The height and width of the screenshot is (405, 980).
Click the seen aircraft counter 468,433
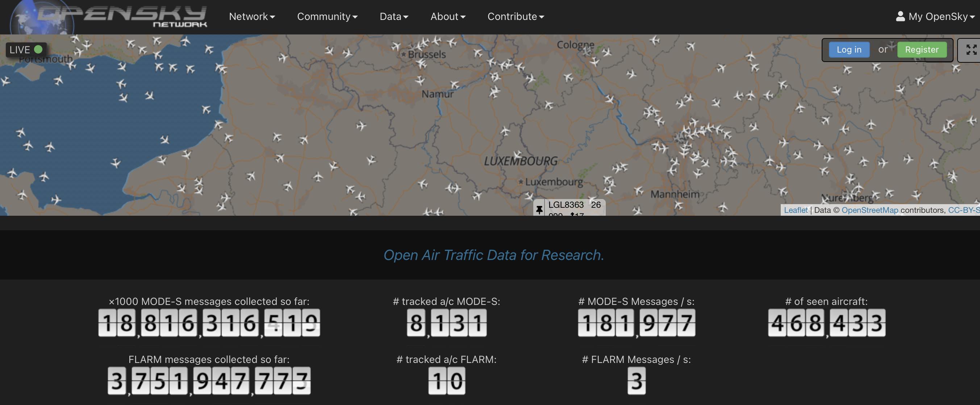827,323
